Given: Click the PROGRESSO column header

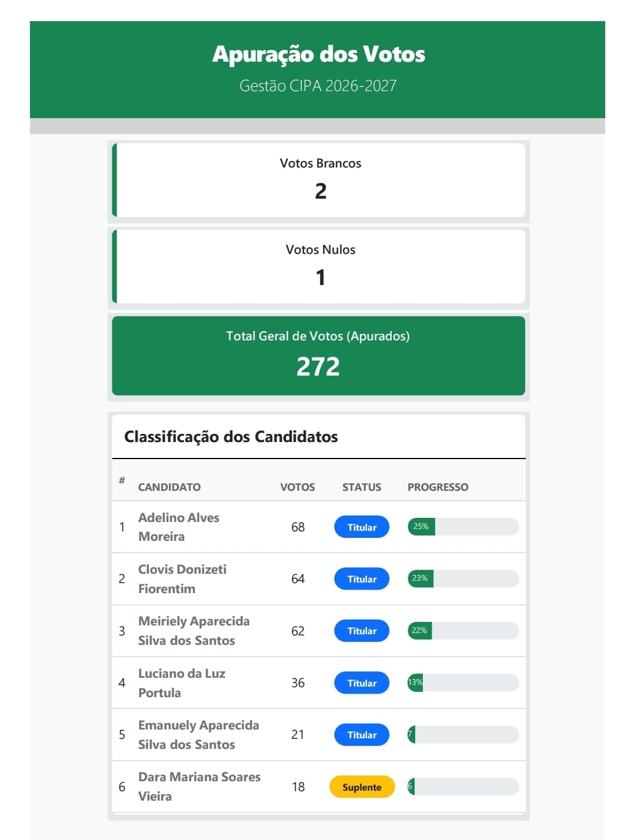Looking at the screenshot, I should click(x=438, y=487).
